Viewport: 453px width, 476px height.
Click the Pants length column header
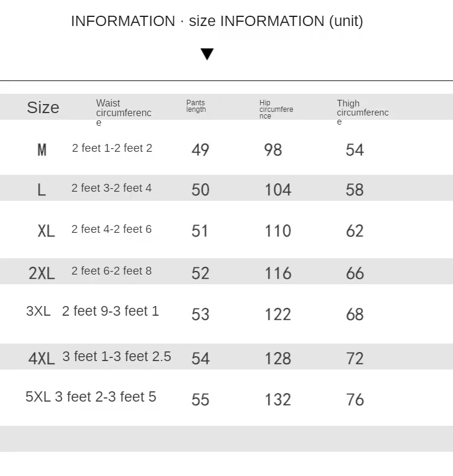coord(196,106)
